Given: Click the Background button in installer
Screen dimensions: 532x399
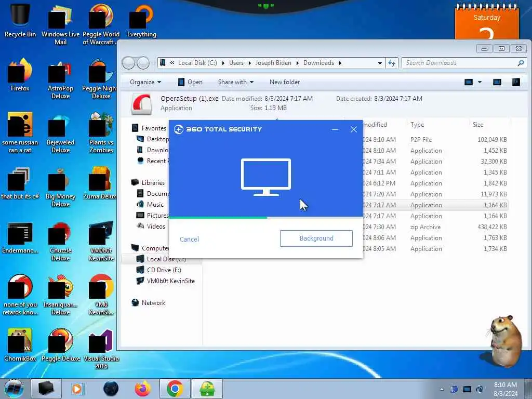Looking at the screenshot, I should coord(316,238).
